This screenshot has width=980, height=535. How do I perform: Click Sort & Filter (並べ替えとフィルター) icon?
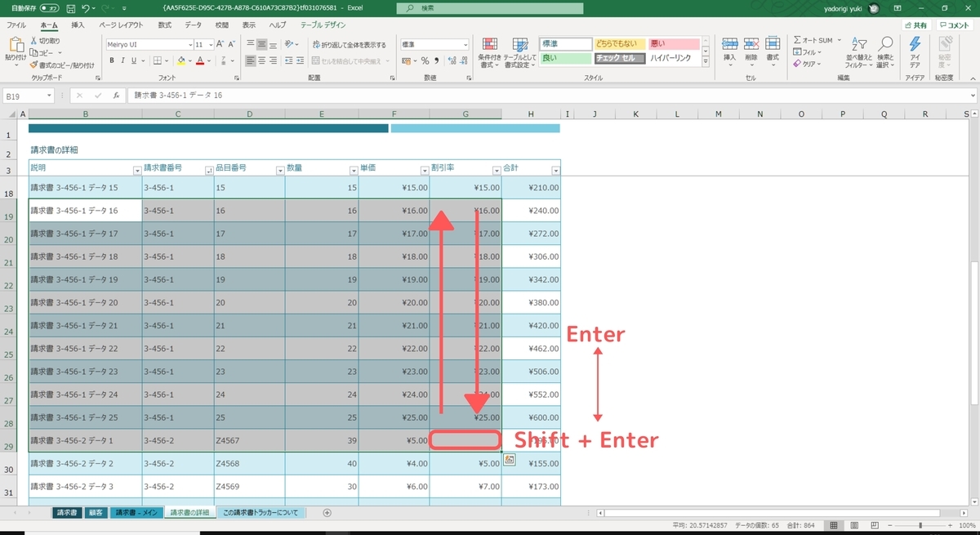point(858,43)
